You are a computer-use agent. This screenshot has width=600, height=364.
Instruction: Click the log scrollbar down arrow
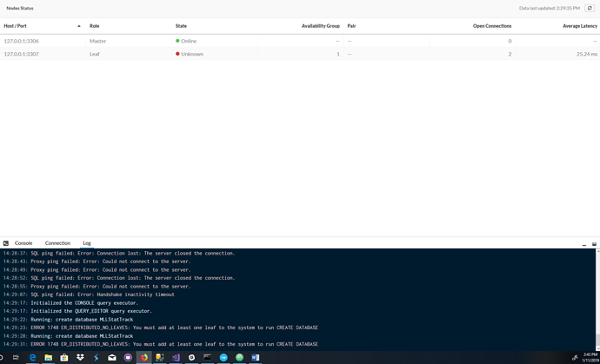point(597,348)
